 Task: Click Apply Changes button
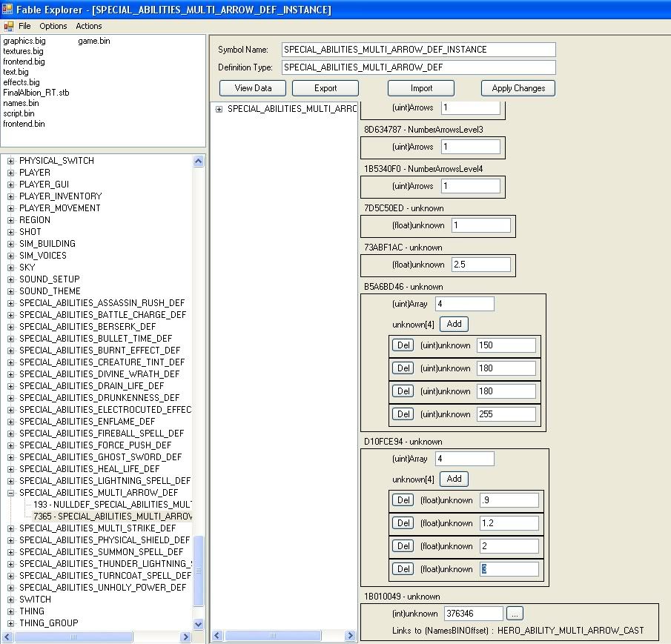click(518, 88)
